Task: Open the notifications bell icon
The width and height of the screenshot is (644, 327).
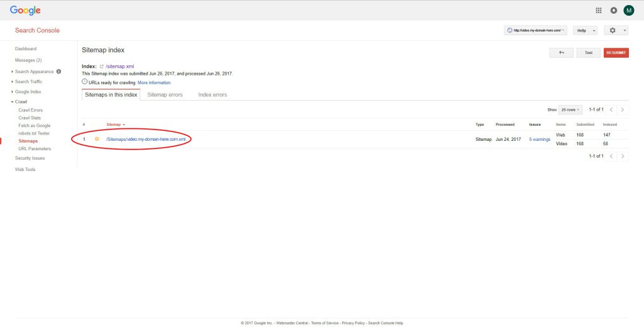Action: (614, 10)
